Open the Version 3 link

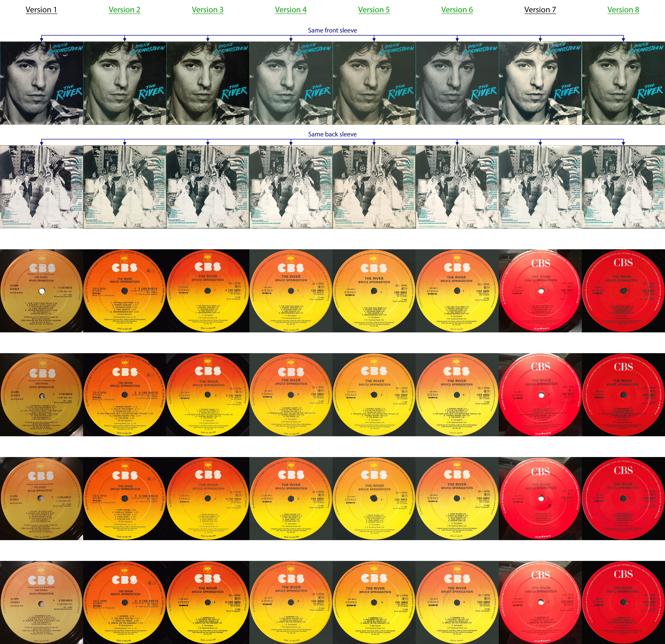[208, 10]
